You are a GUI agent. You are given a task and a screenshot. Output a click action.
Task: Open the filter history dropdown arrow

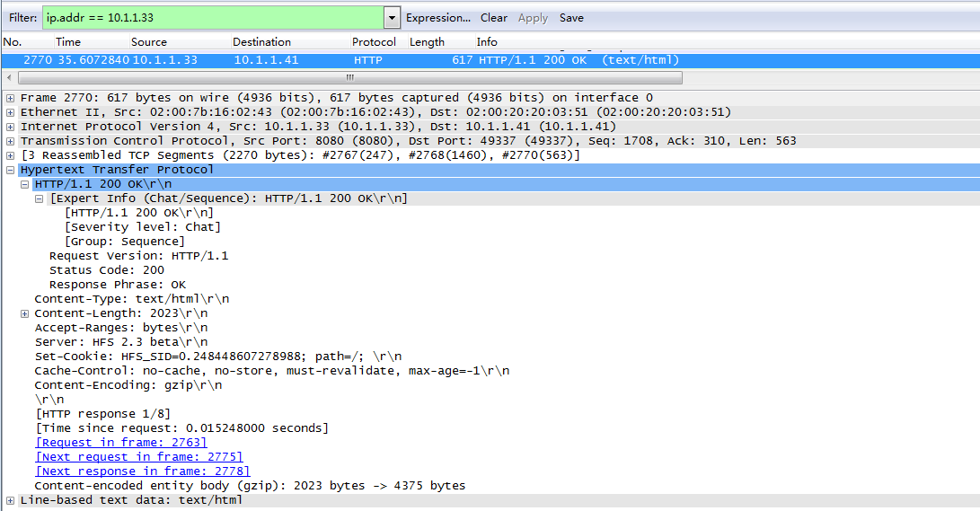click(x=392, y=17)
